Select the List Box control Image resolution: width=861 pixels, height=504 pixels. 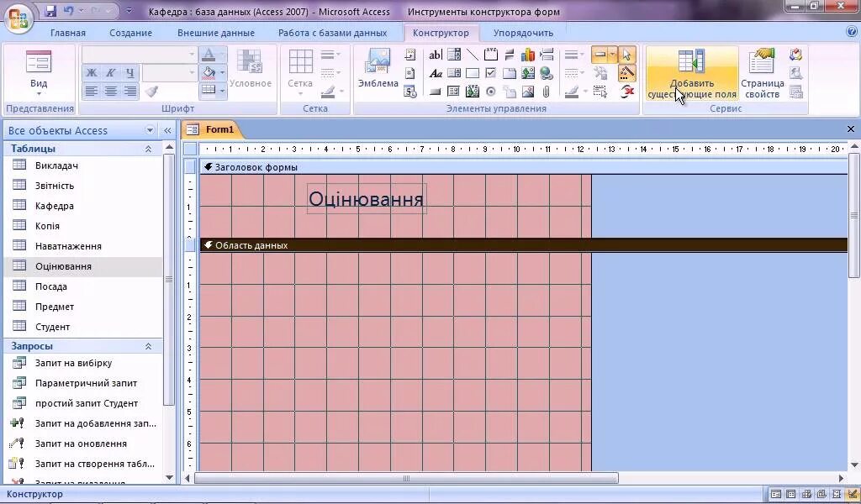454,73
